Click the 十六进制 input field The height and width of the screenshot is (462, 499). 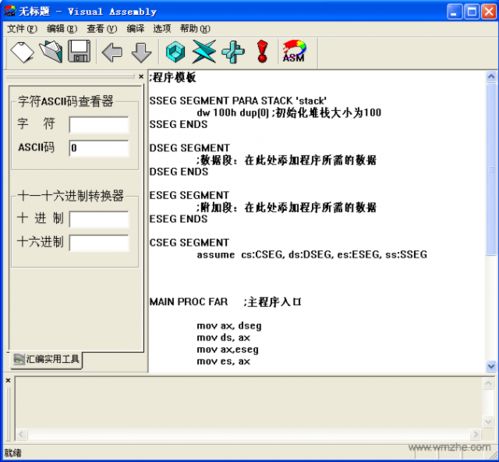[x=99, y=243]
